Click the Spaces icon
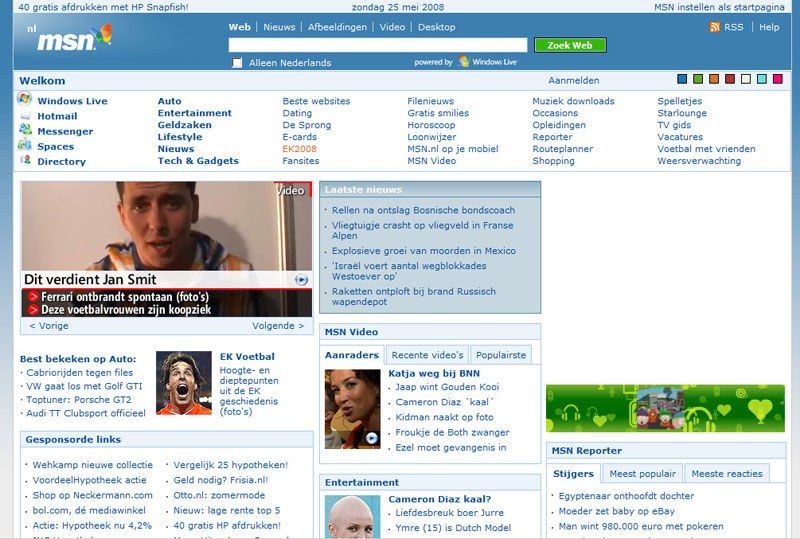The image size is (800, 539). 25,145
